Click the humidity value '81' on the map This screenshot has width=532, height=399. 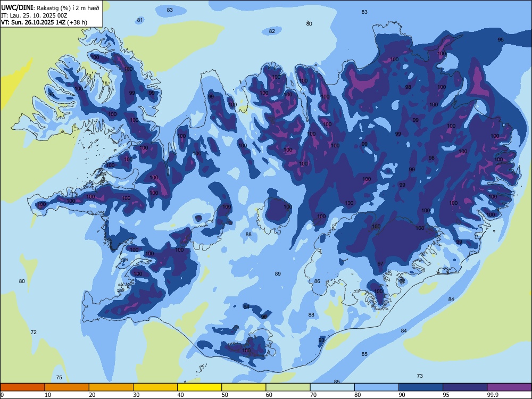(x=140, y=20)
